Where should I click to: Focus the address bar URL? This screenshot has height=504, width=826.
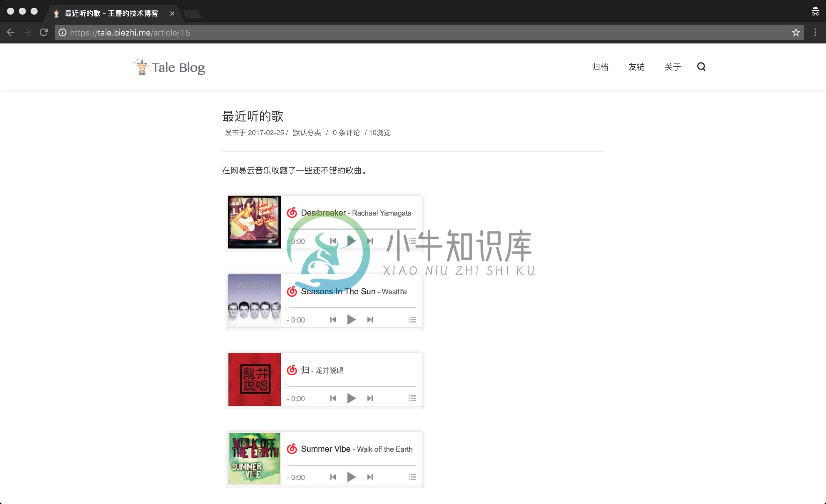point(429,33)
